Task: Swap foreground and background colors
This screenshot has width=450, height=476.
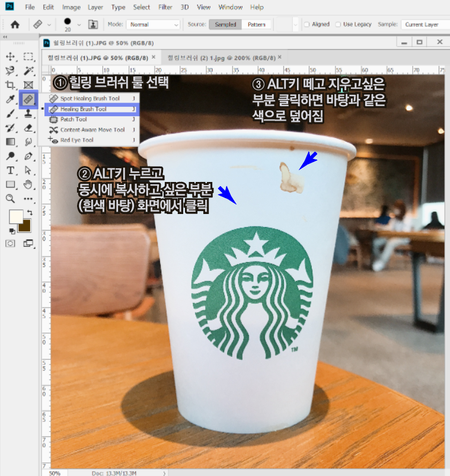Action: pos(30,212)
